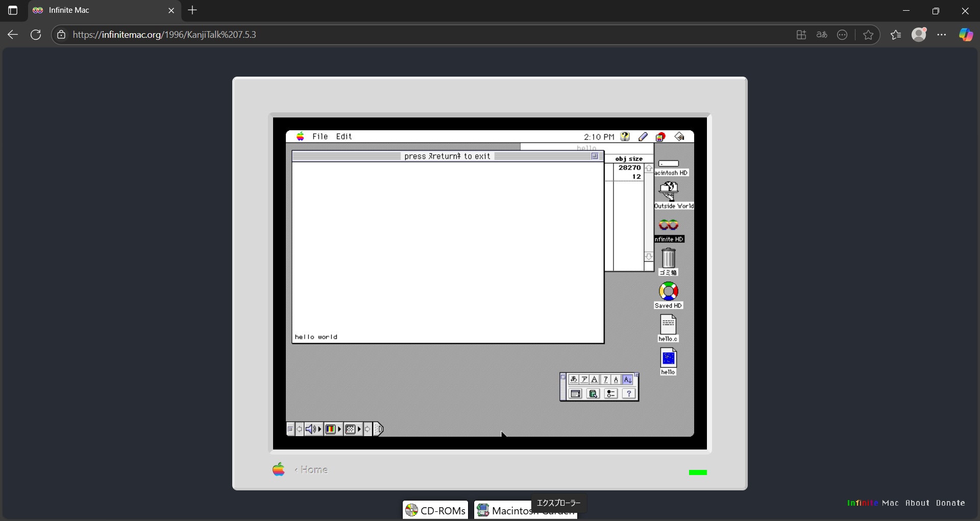Switch input to full-width katakana (ア) mode
The width and height of the screenshot is (980, 521).
coord(584,380)
